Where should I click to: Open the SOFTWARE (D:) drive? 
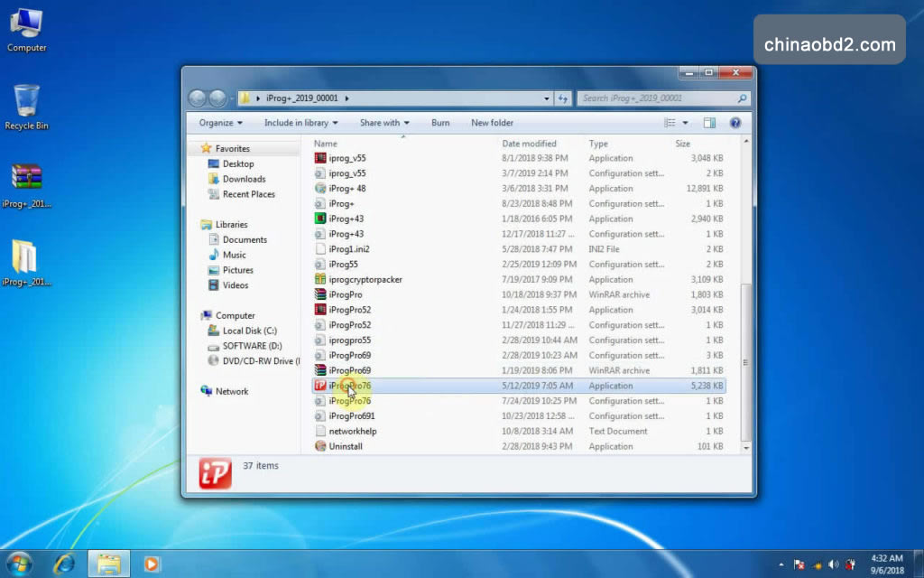coord(253,346)
